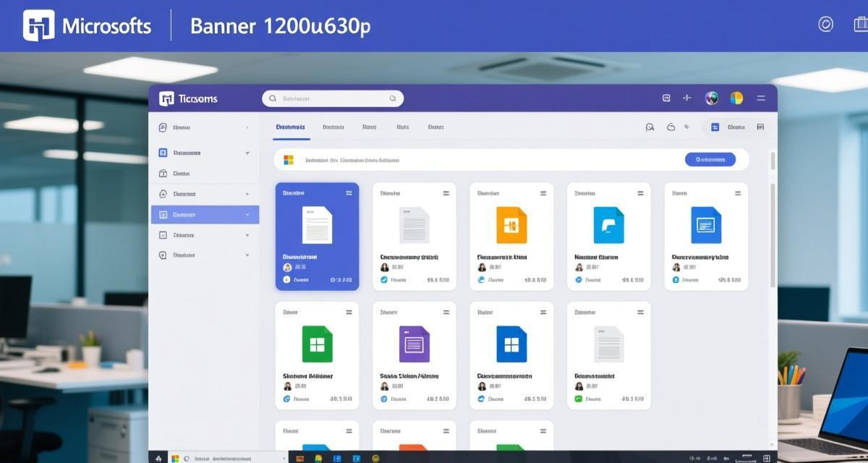The image size is (868, 463).
Task: Open the blue slides file thumbnail
Action: (x=706, y=225)
